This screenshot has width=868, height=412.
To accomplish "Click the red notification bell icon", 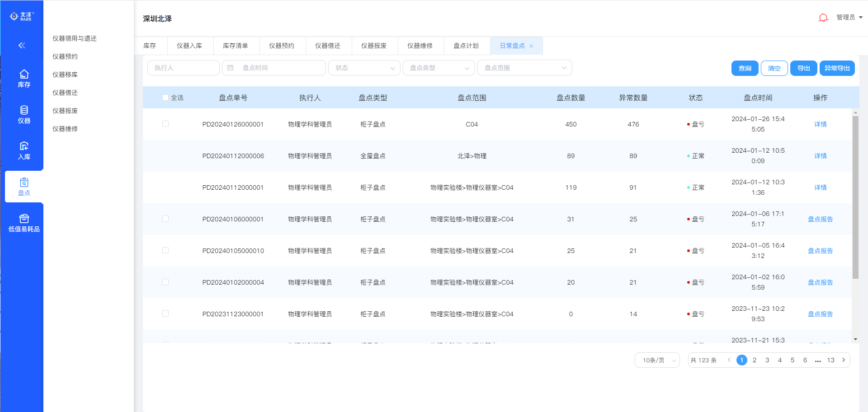I will click(823, 18).
